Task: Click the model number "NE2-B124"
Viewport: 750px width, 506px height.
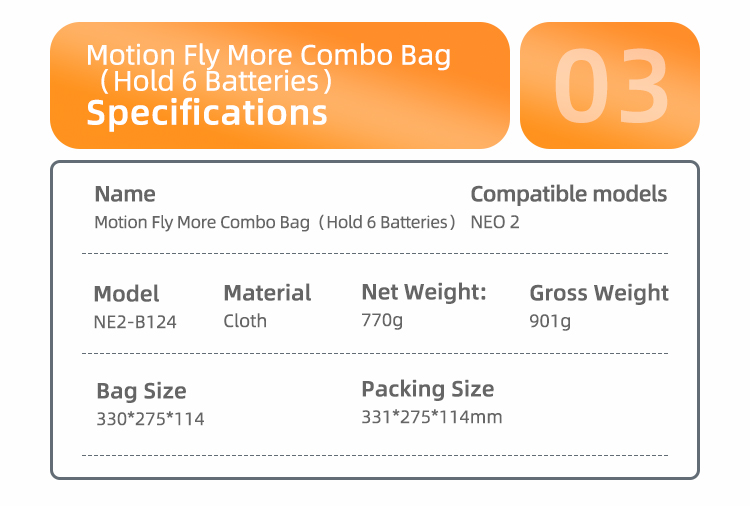Action: (135, 322)
